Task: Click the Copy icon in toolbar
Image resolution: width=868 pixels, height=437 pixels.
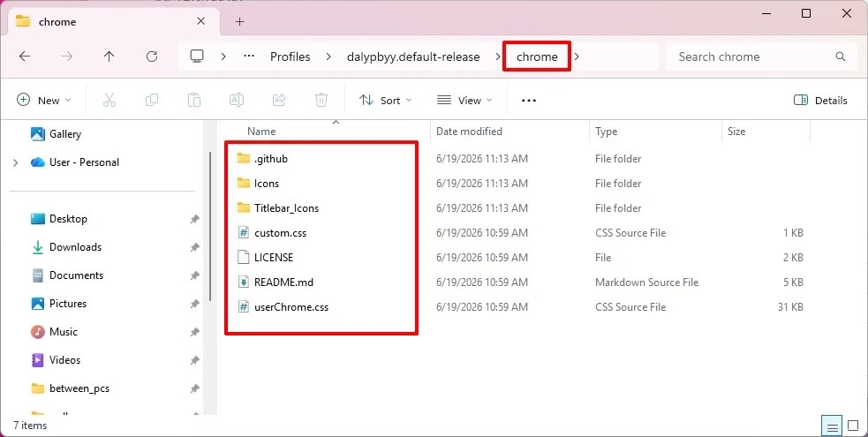Action: [152, 100]
